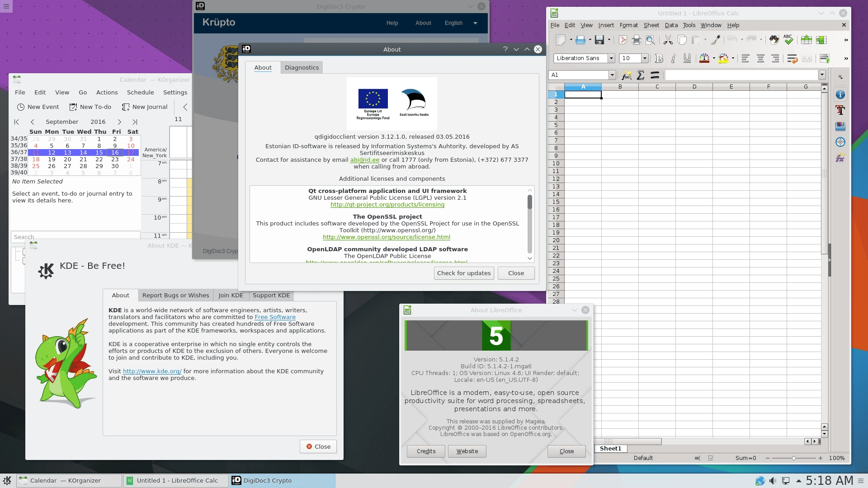Click the openssl.org license link

coord(387,237)
